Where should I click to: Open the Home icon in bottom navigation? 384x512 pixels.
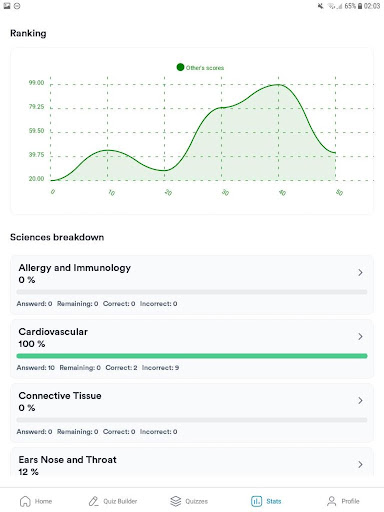25,501
